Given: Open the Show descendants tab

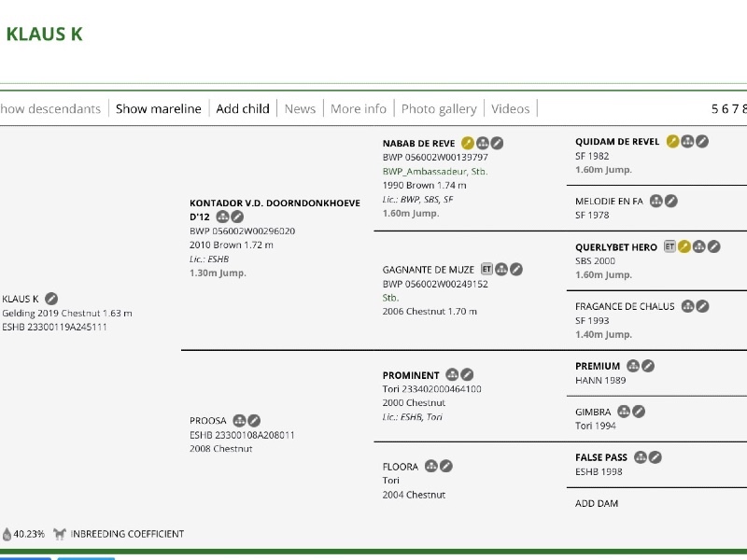Looking at the screenshot, I should click(50, 108).
